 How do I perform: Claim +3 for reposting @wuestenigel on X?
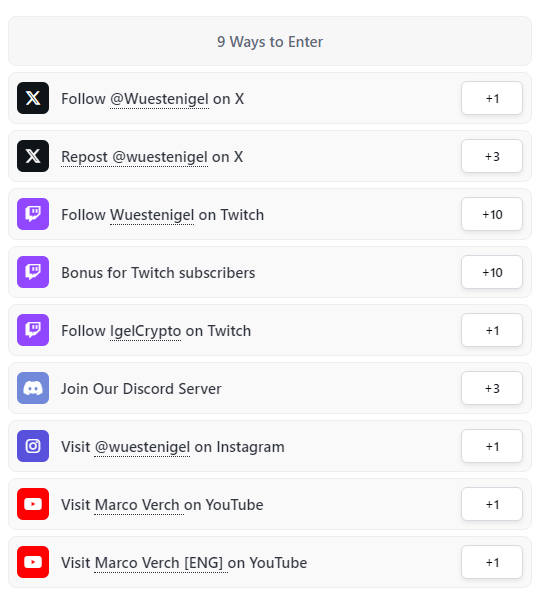[x=492, y=156]
